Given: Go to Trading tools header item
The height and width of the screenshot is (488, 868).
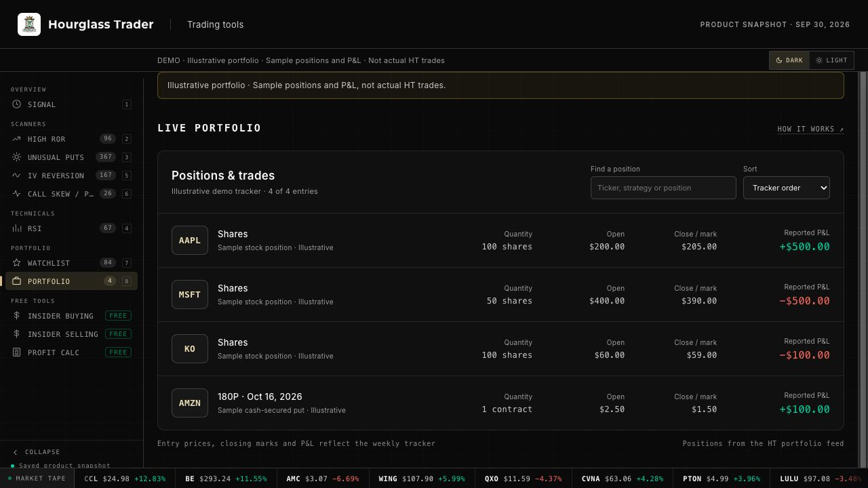Looking at the screenshot, I should (215, 24).
